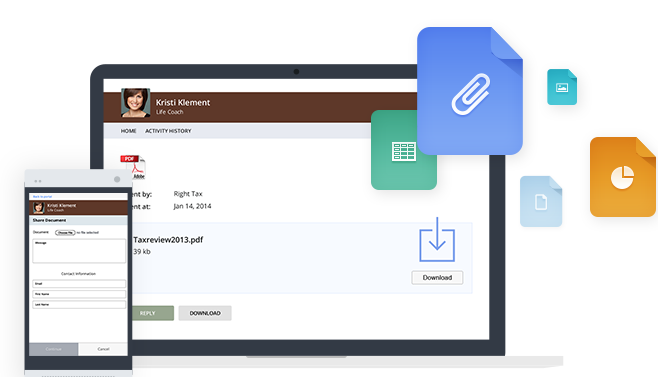Open the ACTIVITY HISTORY menu item

coord(168,131)
